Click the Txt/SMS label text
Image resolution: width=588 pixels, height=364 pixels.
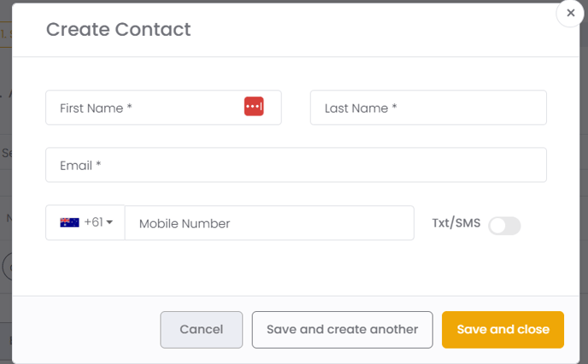456,223
